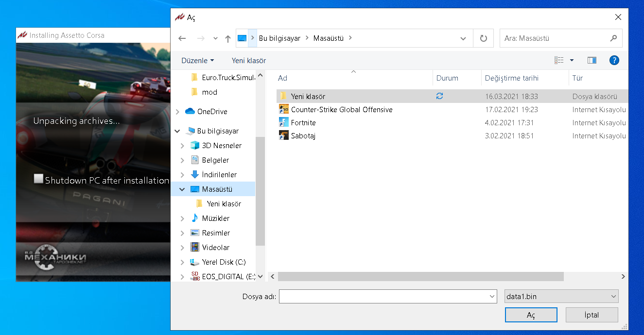This screenshot has height=335, width=644.
Task: Click the Fortnite file name text
Action: 303,122
